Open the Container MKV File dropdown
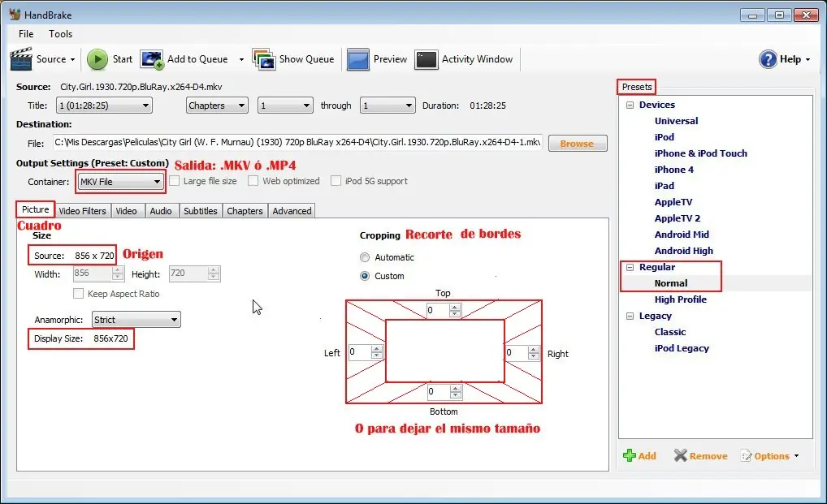 tap(120, 182)
